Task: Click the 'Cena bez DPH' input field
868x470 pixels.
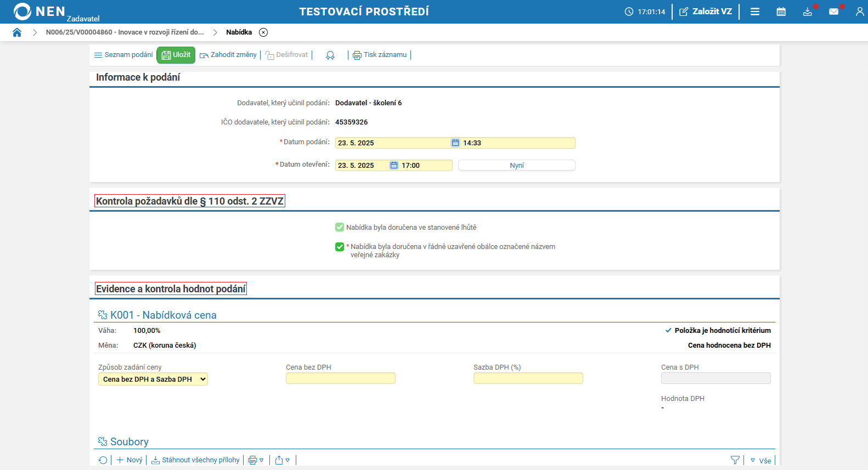Action: (x=340, y=378)
